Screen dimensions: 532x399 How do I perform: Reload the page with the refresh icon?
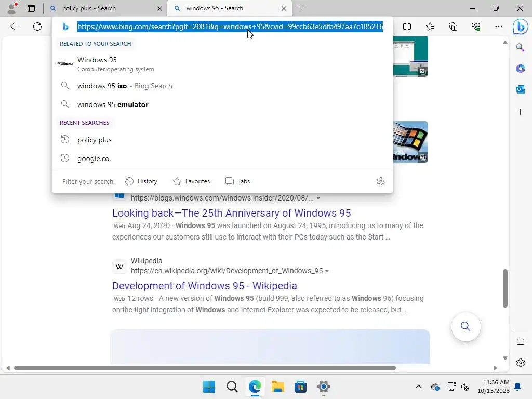[x=37, y=26]
